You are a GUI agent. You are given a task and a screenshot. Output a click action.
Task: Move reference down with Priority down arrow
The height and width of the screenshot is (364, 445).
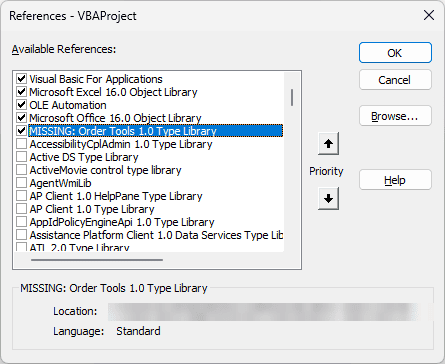click(x=328, y=199)
